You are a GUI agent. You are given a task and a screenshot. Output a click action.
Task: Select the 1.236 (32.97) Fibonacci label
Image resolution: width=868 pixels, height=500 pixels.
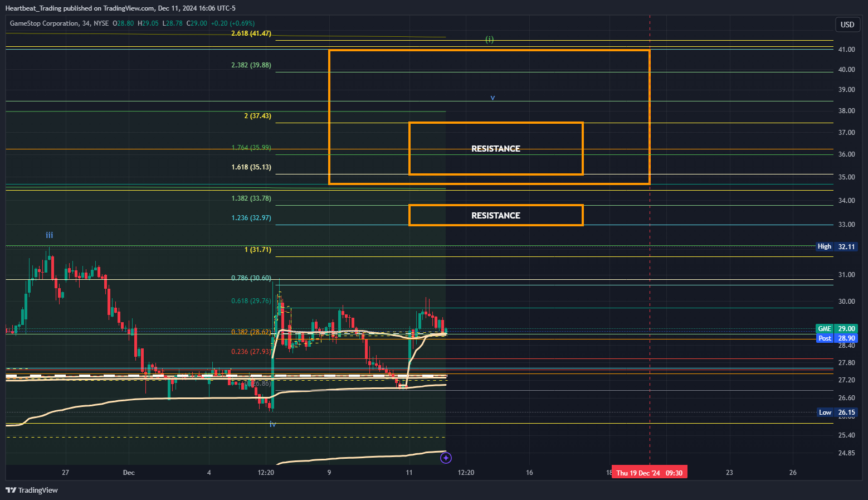251,218
